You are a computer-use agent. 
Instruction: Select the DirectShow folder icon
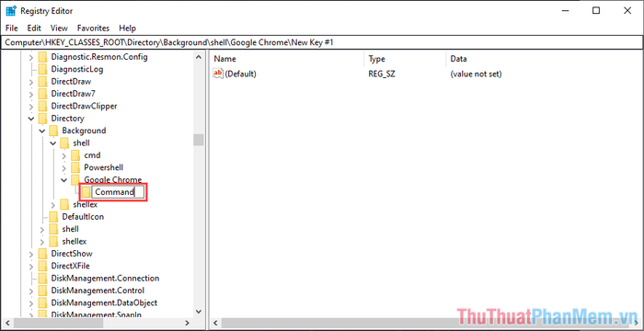(x=42, y=254)
